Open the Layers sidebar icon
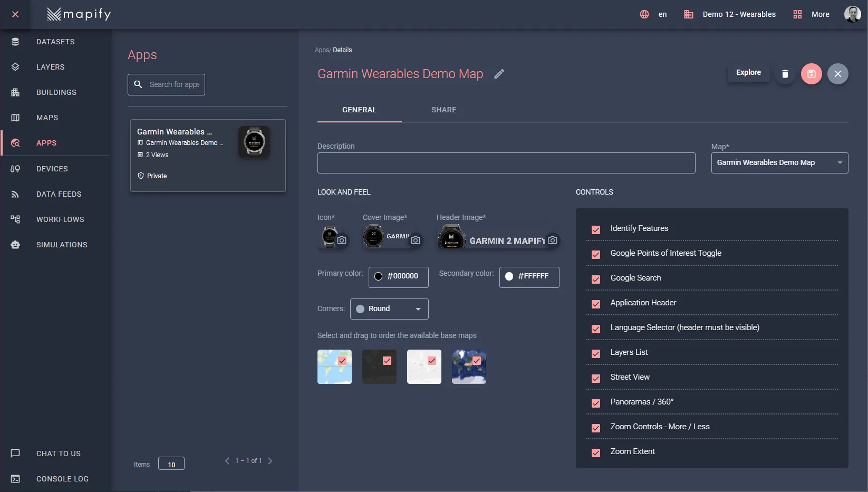This screenshot has width=868, height=492. (x=15, y=67)
